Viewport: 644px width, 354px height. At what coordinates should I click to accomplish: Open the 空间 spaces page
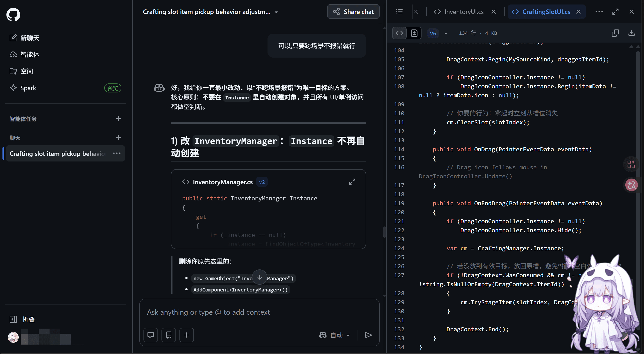[x=21, y=71]
